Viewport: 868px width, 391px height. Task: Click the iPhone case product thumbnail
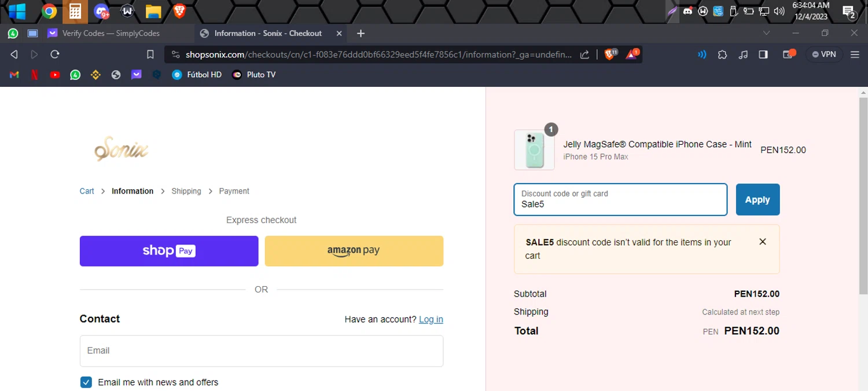point(534,150)
